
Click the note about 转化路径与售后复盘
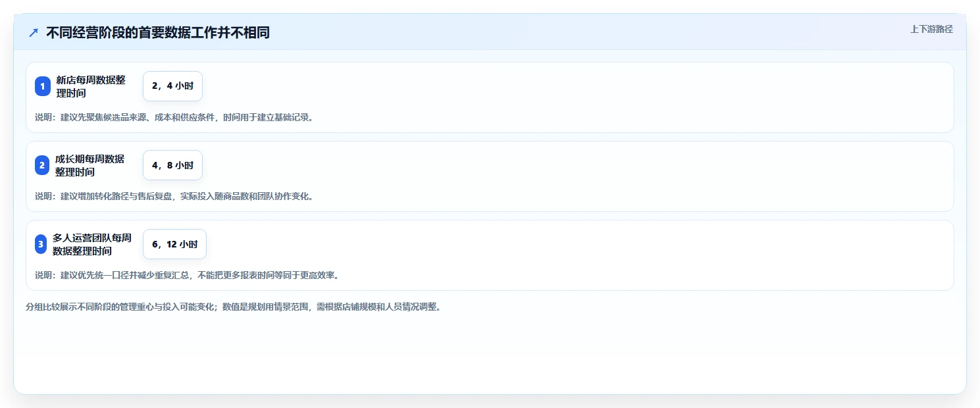175,196
